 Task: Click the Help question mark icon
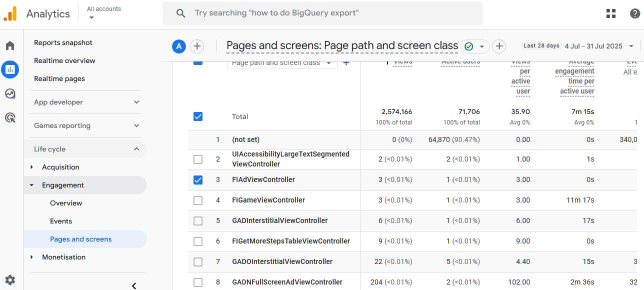pos(634,13)
